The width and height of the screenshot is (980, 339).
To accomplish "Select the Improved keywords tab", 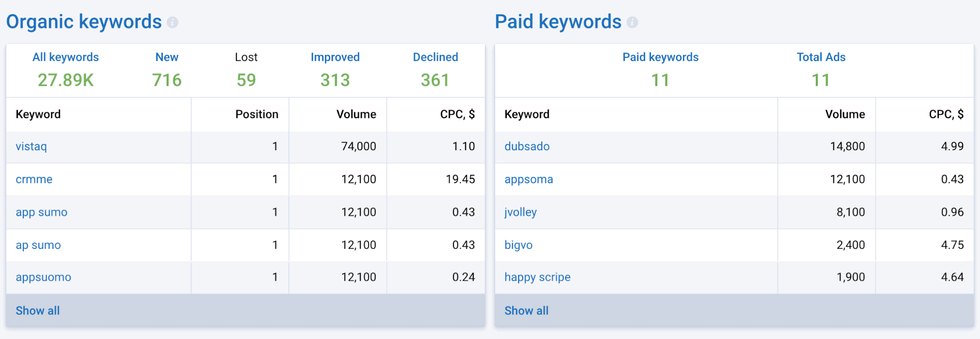I will point(335,57).
